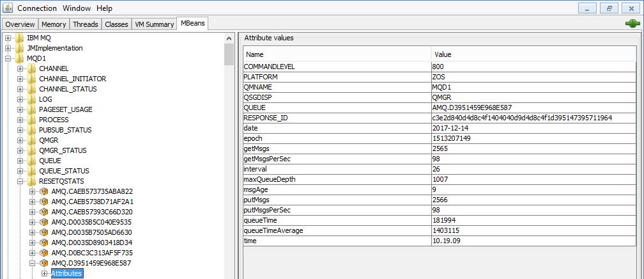Select the JMImplementation folder icon
Viewport: 644px width, 279px height.
[20, 48]
